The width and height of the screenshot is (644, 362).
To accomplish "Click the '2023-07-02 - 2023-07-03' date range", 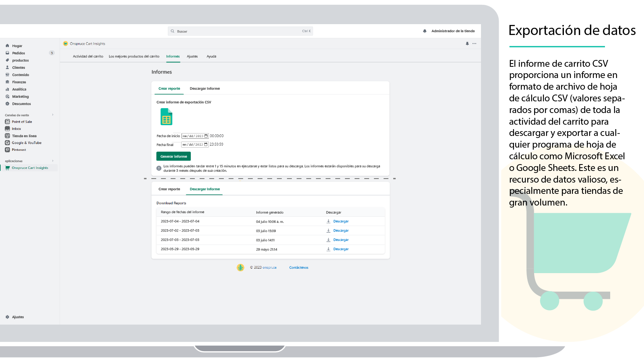I will (x=180, y=230).
